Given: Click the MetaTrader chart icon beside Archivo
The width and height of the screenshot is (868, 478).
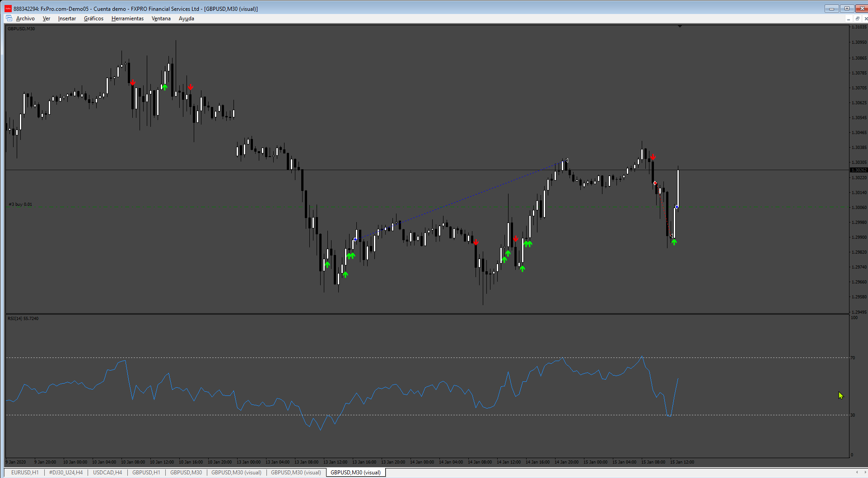Looking at the screenshot, I should pos(9,19).
